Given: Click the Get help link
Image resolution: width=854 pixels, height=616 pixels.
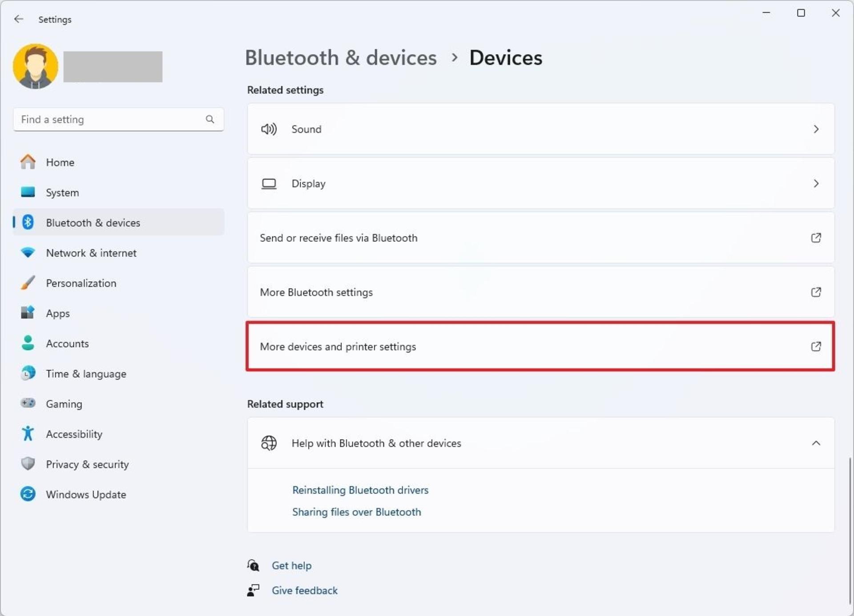Looking at the screenshot, I should pyautogui.click(x=292, y=565).
